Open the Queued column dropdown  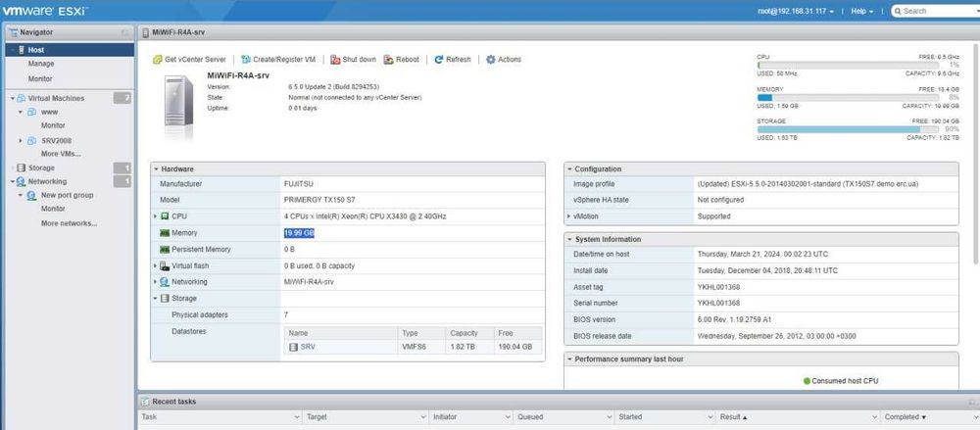pos(609,417)
